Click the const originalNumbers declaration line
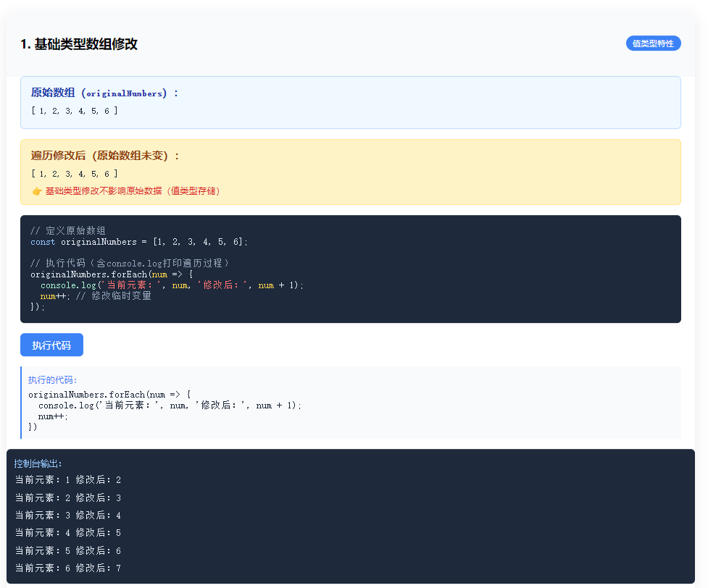The width and height of the screenshot is (708, 588). [139, 242]
